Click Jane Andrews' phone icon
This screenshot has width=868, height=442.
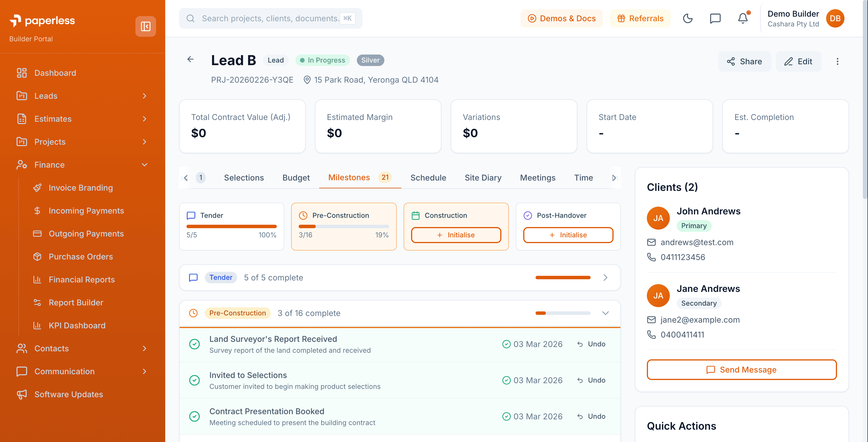pos(651,334)
